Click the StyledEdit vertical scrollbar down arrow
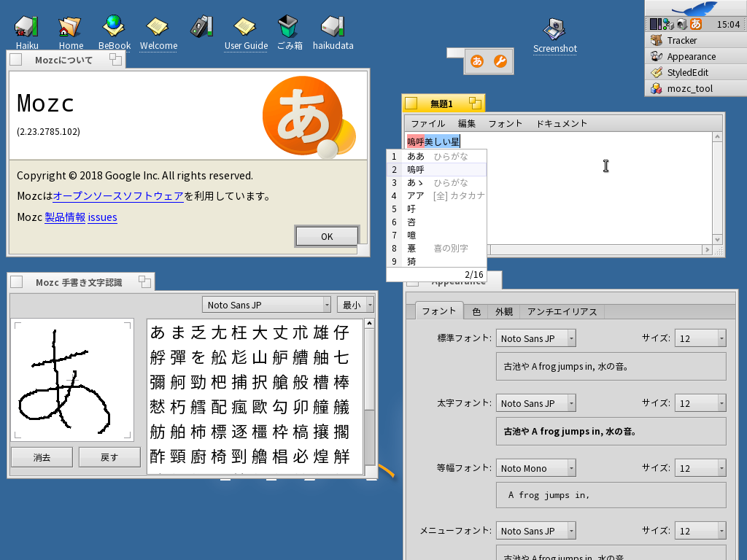Viewport: 747px width, 560px height. point(718,239)
